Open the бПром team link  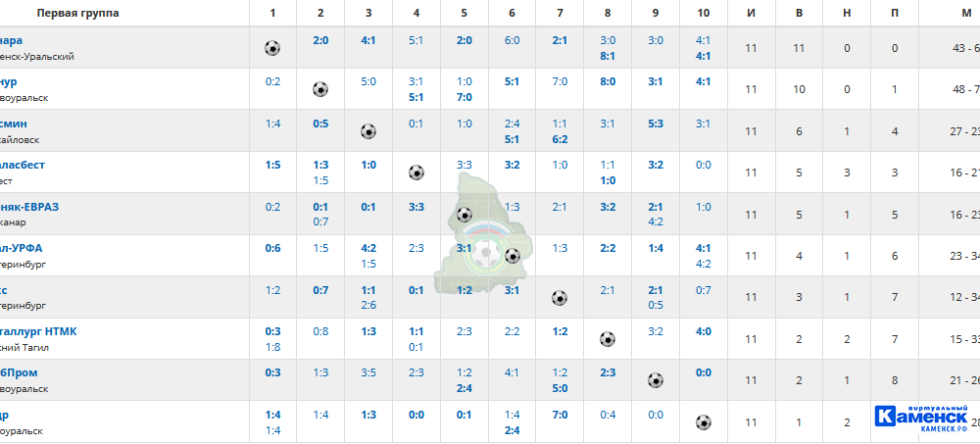pos(19,372)
